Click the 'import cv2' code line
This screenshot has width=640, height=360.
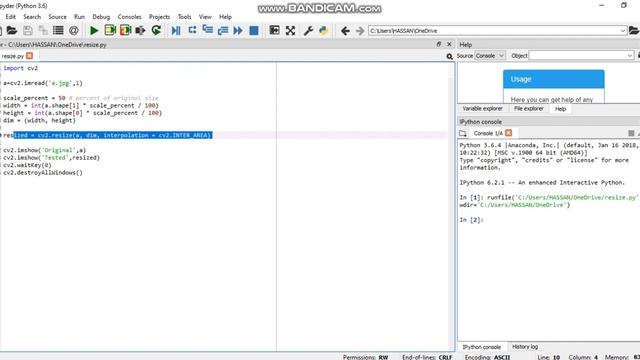(20, 68)
